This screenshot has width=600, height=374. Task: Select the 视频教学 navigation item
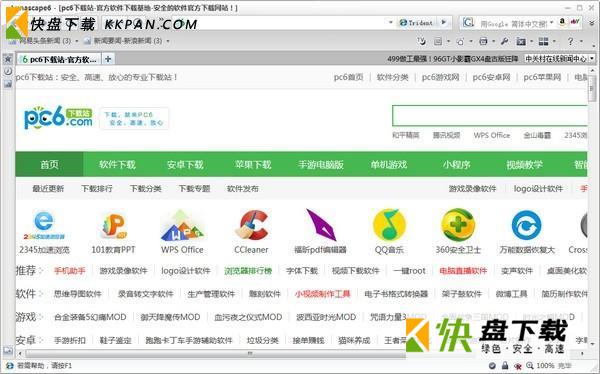click(525, 165)
